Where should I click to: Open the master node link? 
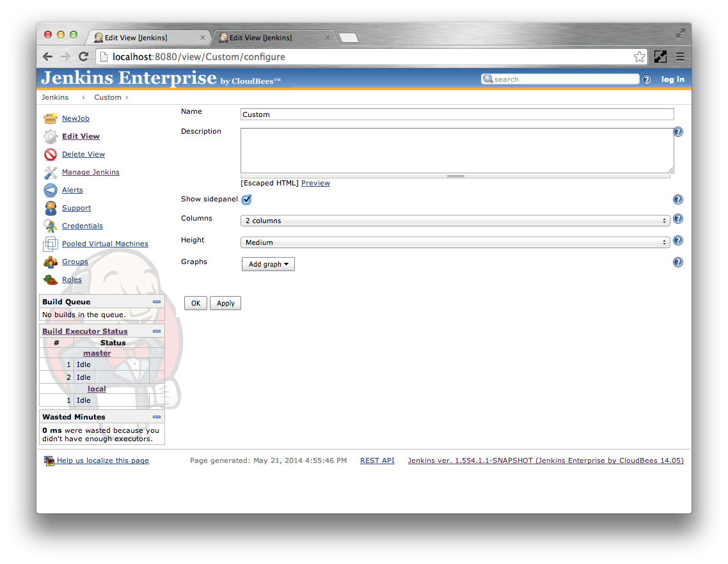pos(97,353)
